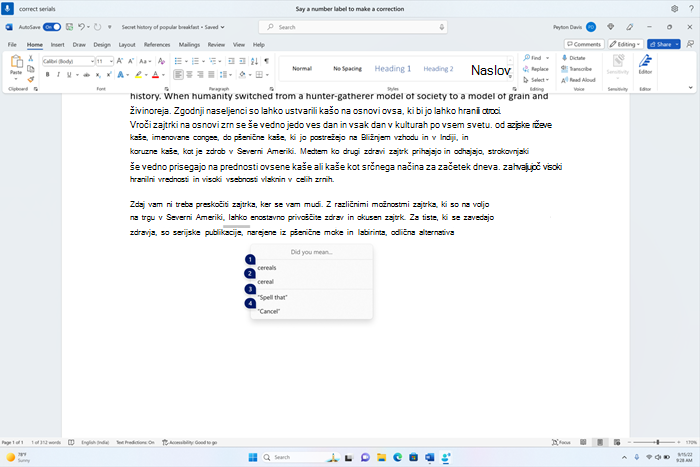The image size is (700, 467).
Task: Toggle Bold formatting
Action: click(x=47, y=75)
